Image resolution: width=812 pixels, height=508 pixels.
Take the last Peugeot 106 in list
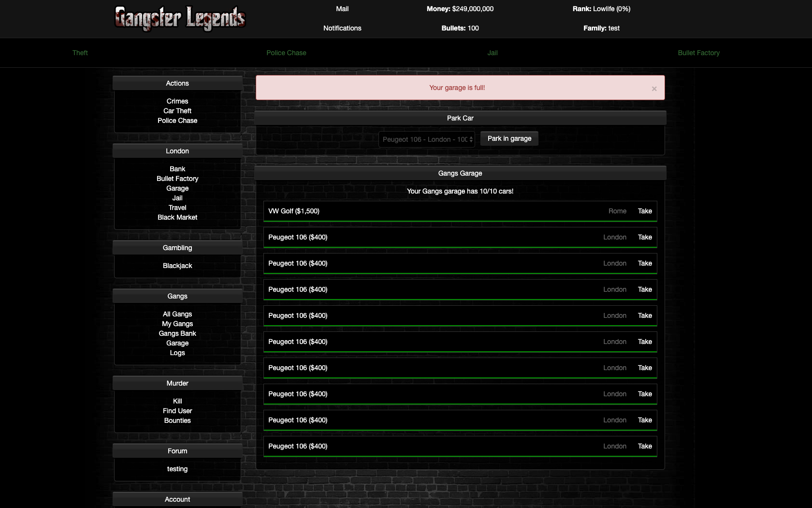644,446
